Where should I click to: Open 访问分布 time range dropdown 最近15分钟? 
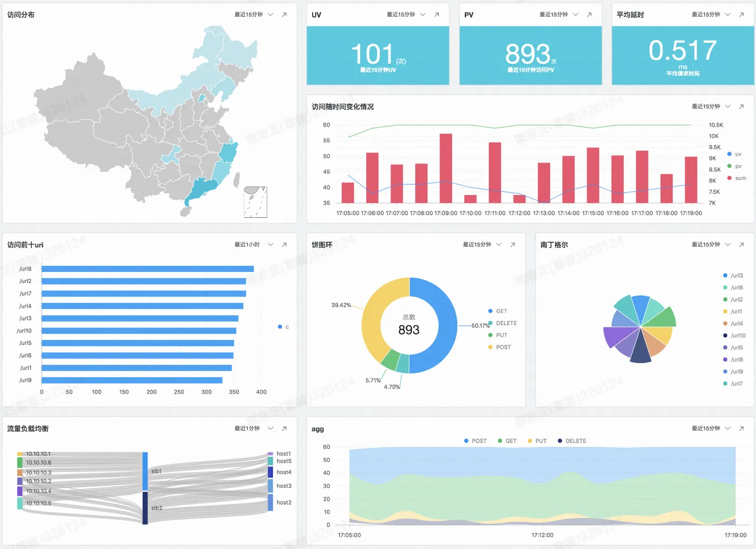tap(254, 15)
